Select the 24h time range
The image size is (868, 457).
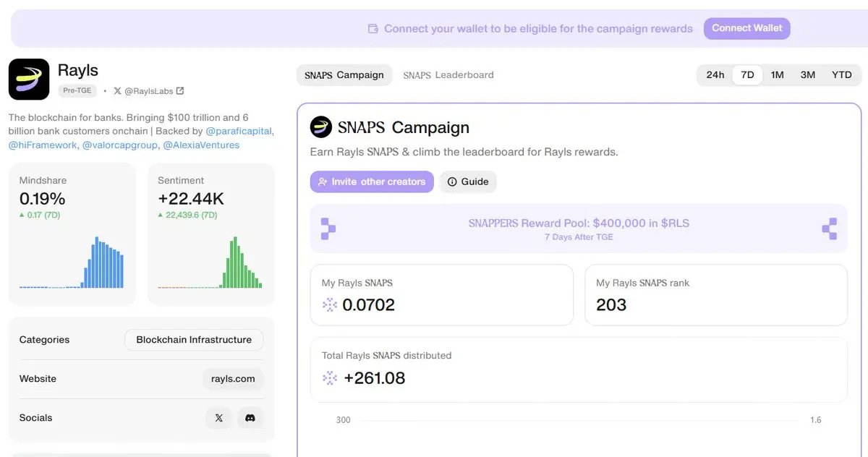(715, 75)
